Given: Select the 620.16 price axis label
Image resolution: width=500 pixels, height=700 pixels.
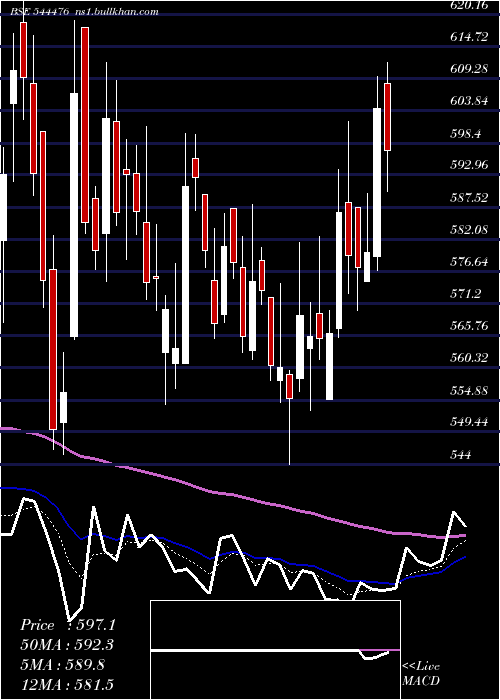Looking at the screenshot, I should (x=469, y=5).
